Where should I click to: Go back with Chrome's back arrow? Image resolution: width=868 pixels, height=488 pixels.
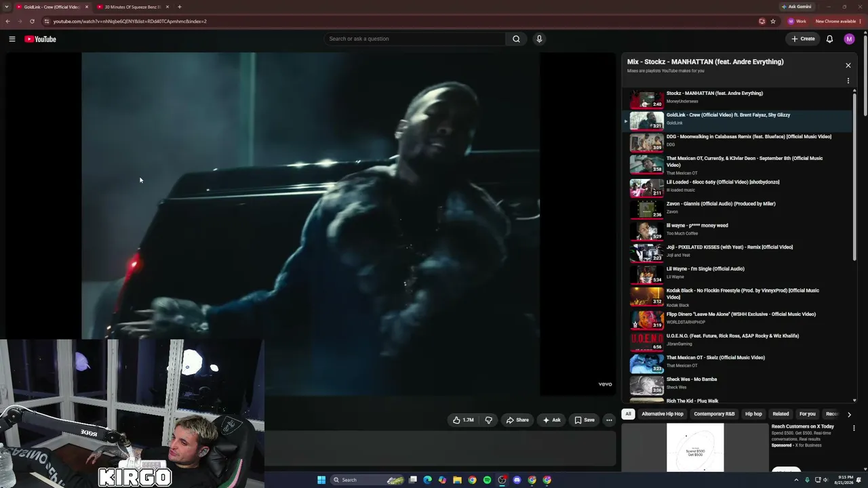click(x=8, y=21)
